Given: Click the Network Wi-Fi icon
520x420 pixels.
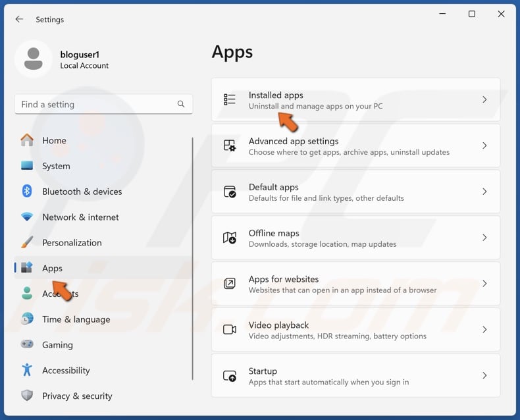Looking at the screenshot, I should point(27,217).
